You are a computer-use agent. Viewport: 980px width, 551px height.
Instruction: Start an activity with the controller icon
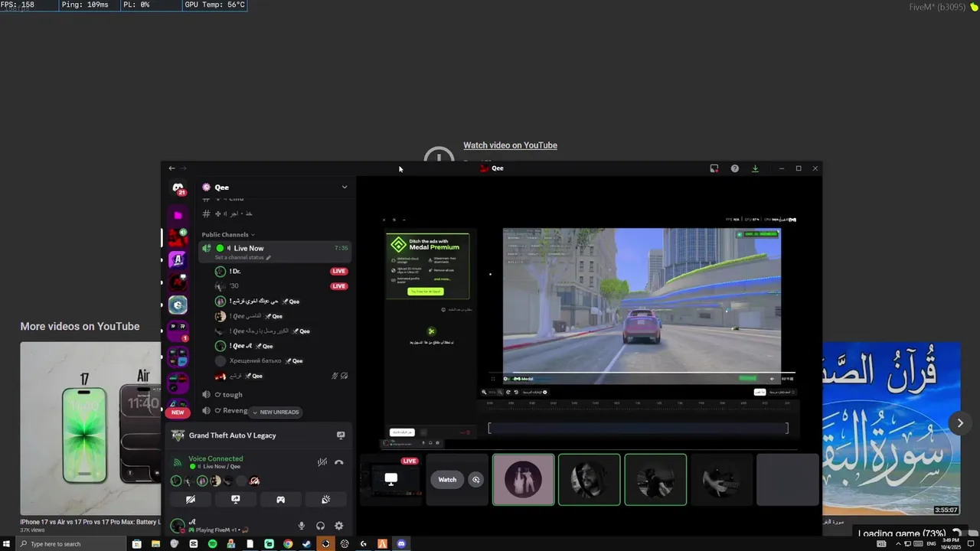281,499
